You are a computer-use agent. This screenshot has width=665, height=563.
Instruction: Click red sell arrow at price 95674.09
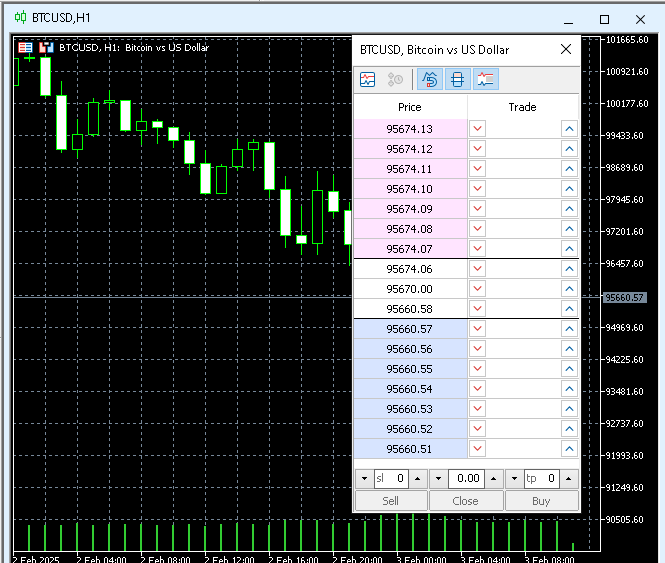(x=478, y=208)
